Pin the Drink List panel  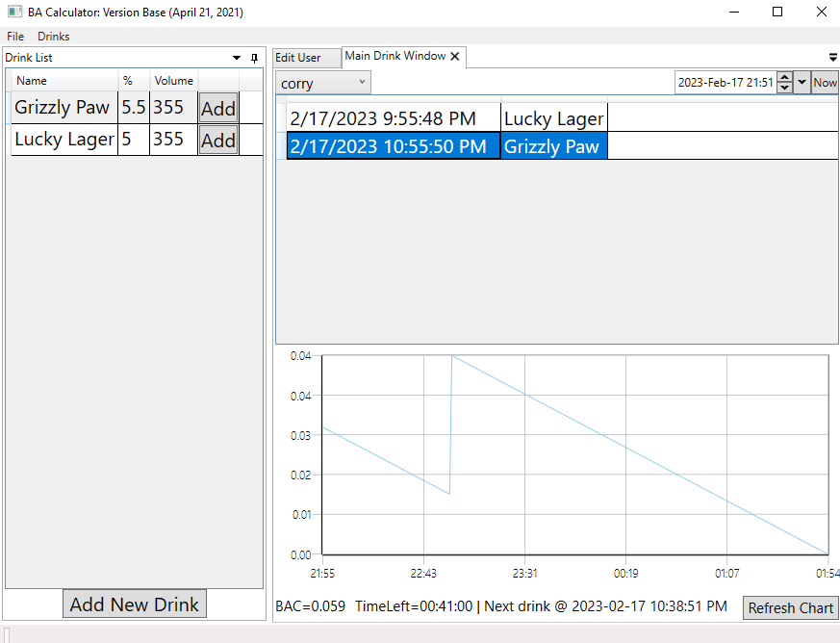pyautogui.click(x=254, y=58)
